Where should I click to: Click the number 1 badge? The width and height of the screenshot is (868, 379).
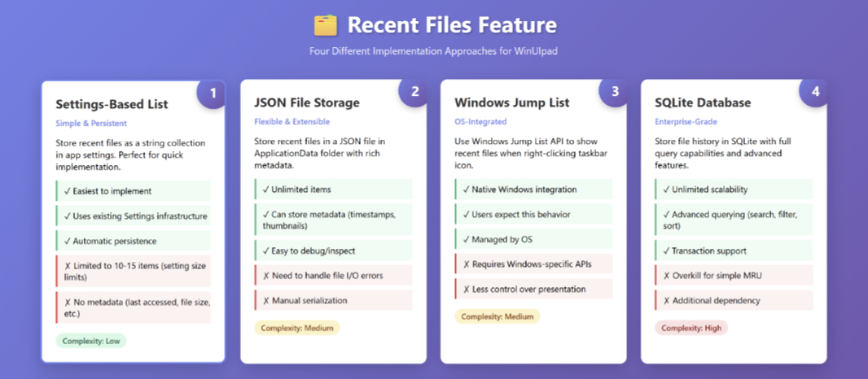(x=213, y=92)
